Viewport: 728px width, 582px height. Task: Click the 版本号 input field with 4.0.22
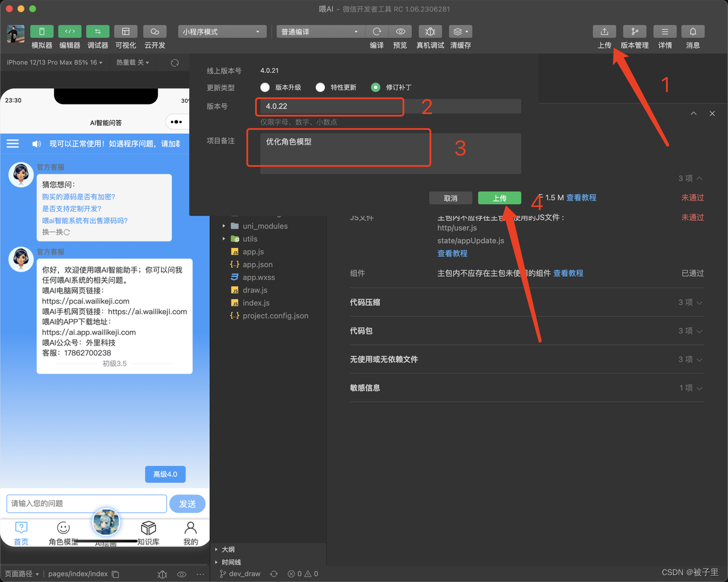(391, 106)
